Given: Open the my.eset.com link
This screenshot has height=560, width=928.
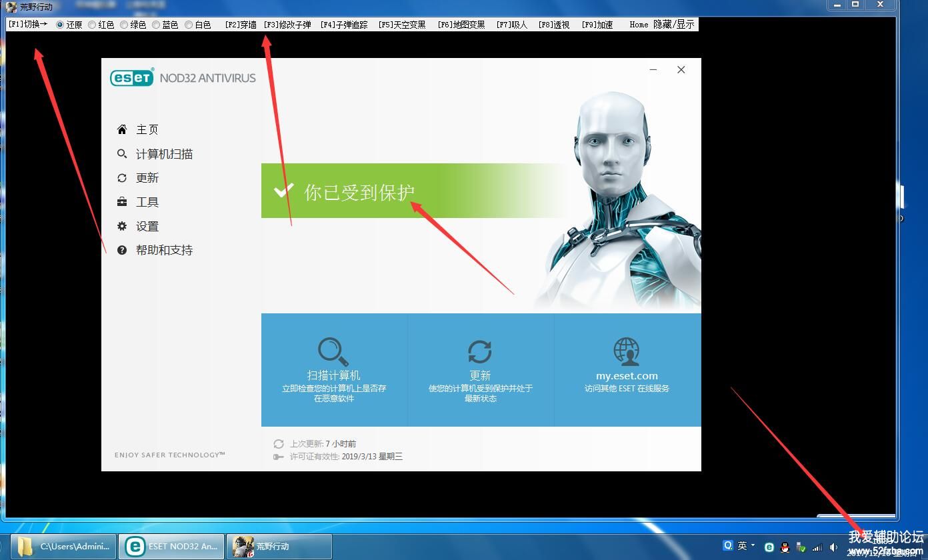Looking at the screenshot, I should click(627, 375).
